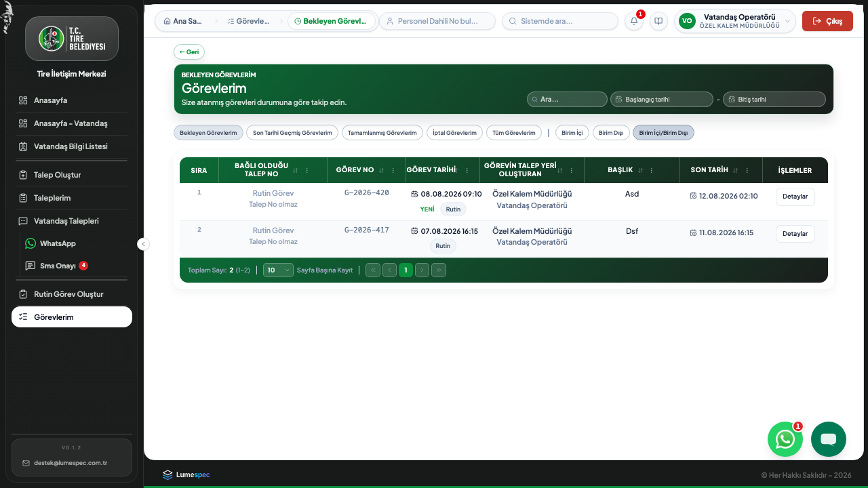Click the red Çıkış logout button
The height and width of the screenshot is (488, 868).
pyautogui.click(x=827, y=21)
